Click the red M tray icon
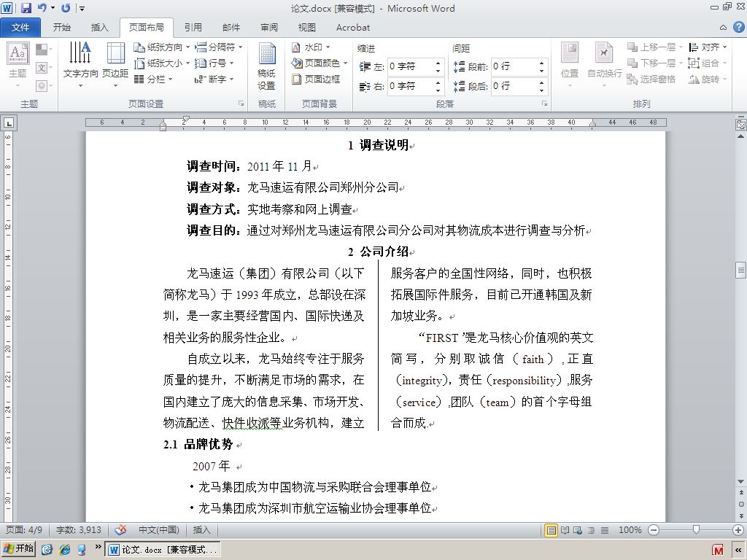Image resolution: width=747 pixels, height=560 pixels. (718, 550)
